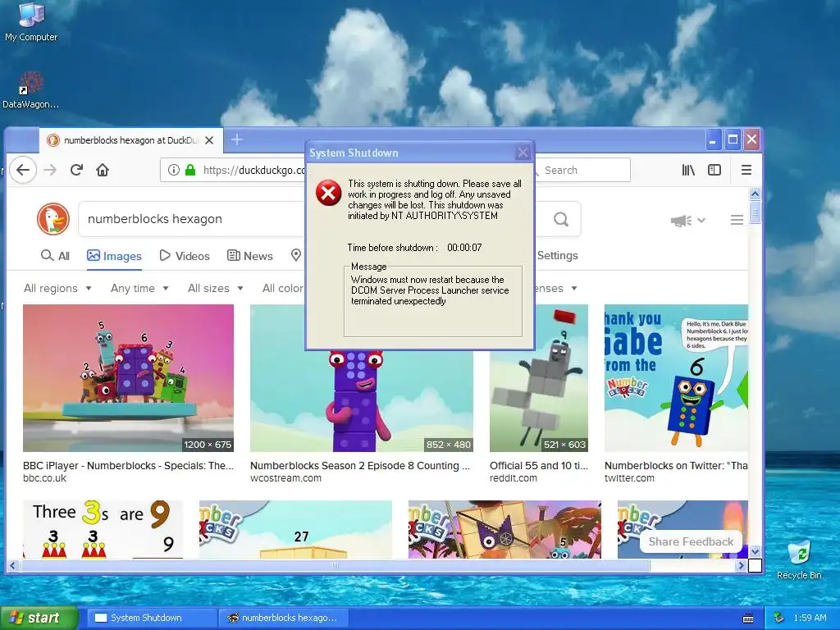Reload the page with refresh icon

(x=76, y=170)
